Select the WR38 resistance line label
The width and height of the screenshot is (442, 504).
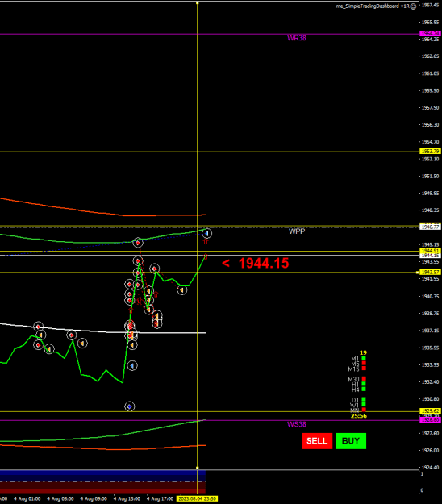(x=297, y=38)
